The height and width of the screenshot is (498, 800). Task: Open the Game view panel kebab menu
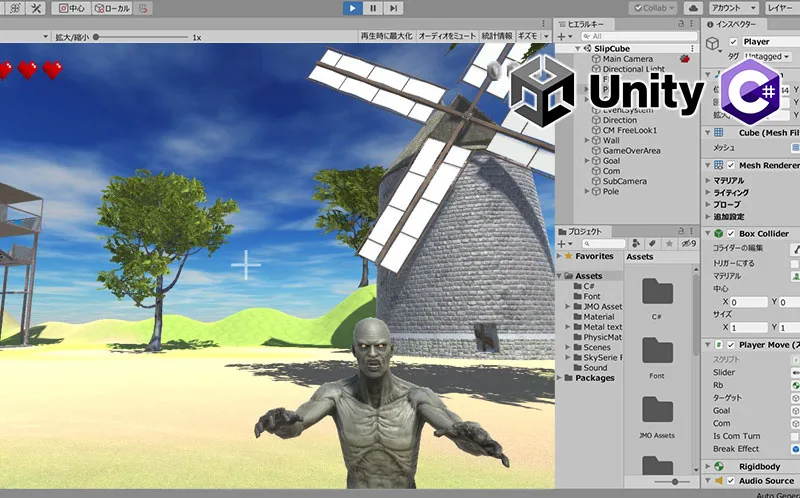pos(544,24)
